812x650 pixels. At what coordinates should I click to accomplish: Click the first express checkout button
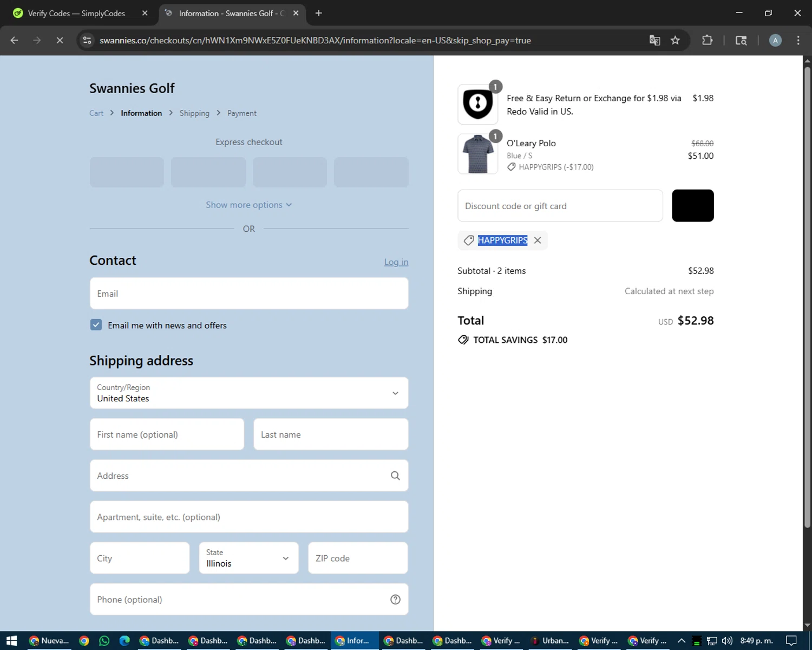[127, 172]
